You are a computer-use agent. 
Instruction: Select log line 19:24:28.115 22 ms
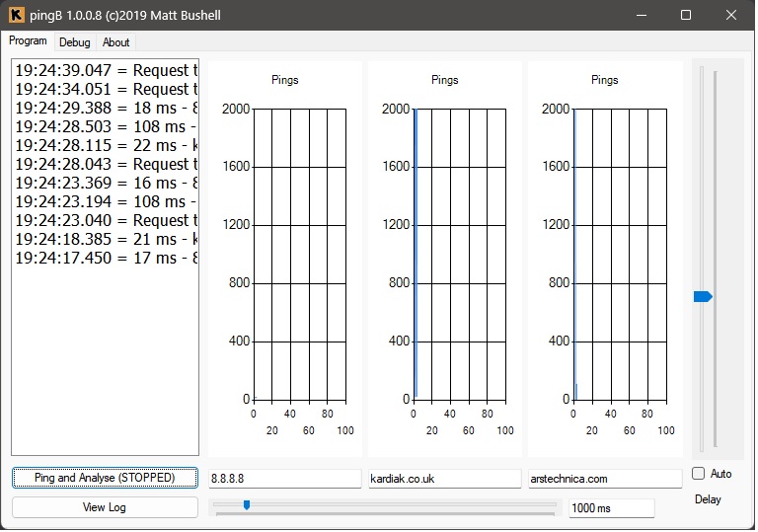click(106, 145)
